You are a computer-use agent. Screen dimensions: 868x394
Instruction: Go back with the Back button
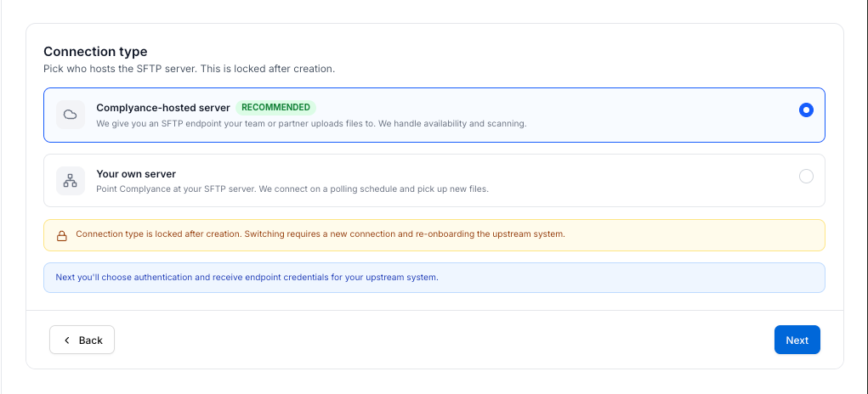tap(82, 340)
